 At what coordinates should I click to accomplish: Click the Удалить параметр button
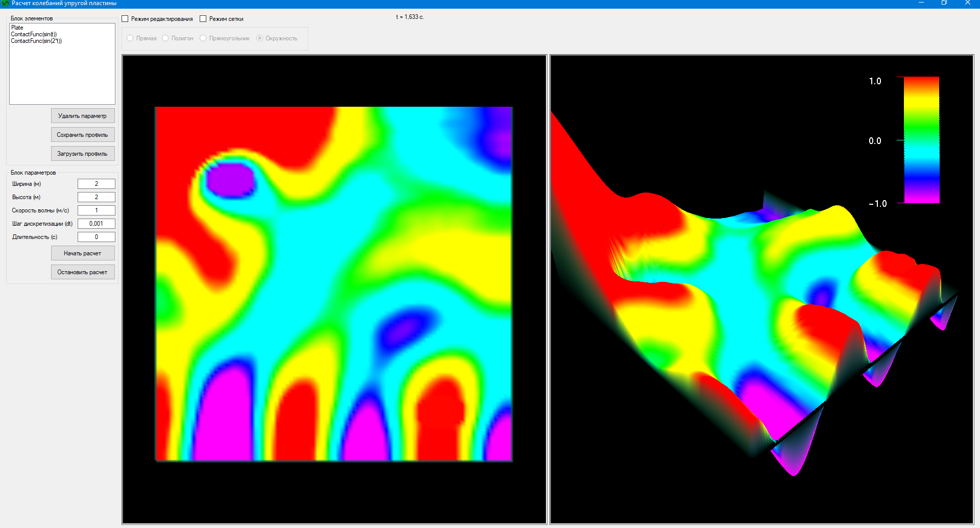(83, 116)
